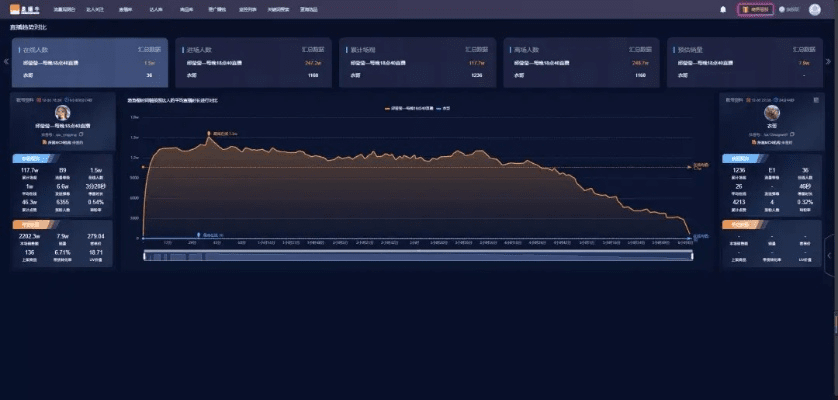Click the notification bell icon
The width and height of the screenshot is (838, 400).
[723, 9]
